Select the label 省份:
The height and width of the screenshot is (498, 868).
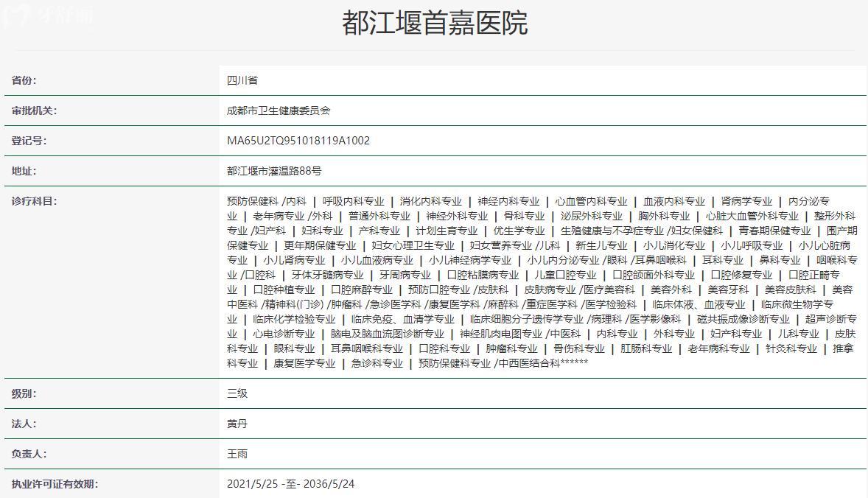[24, 80]
